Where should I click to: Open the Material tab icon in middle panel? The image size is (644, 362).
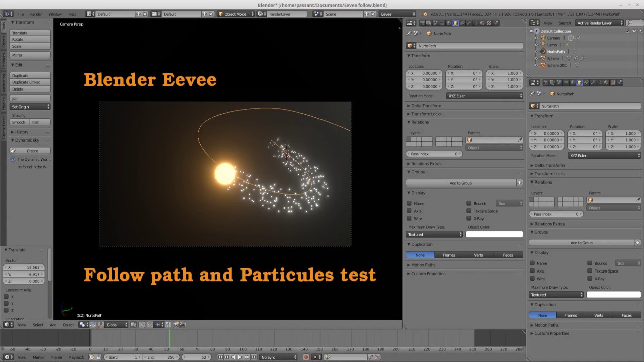click(x=482, y=23)
